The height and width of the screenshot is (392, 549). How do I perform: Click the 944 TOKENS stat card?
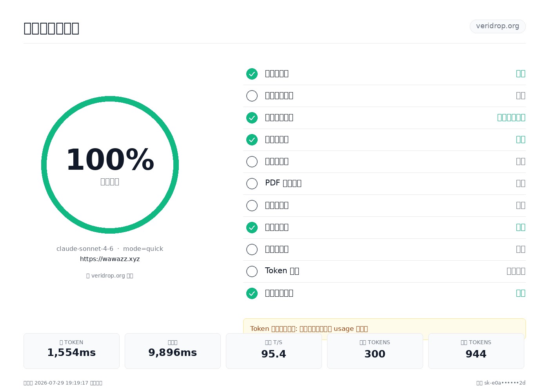476,351
